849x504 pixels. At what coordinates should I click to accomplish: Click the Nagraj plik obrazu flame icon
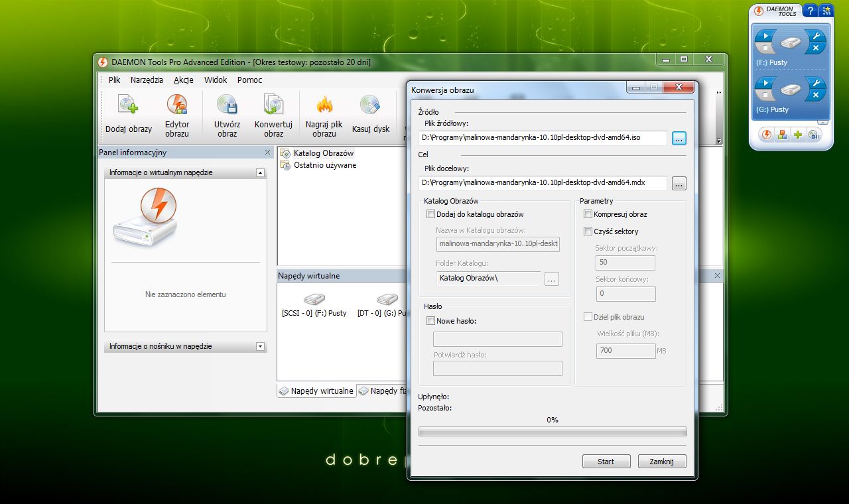click(x=324, y=105)
